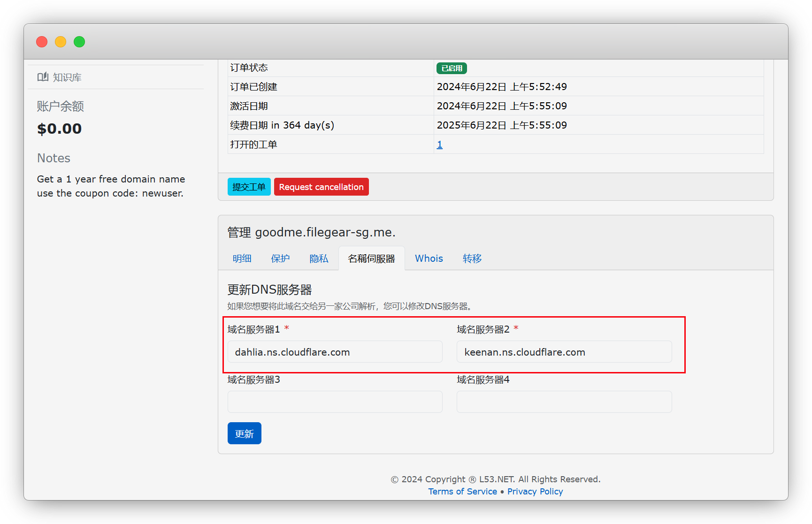Click the Request cancellation button
The image size is (812, 524).
(321, 187)
